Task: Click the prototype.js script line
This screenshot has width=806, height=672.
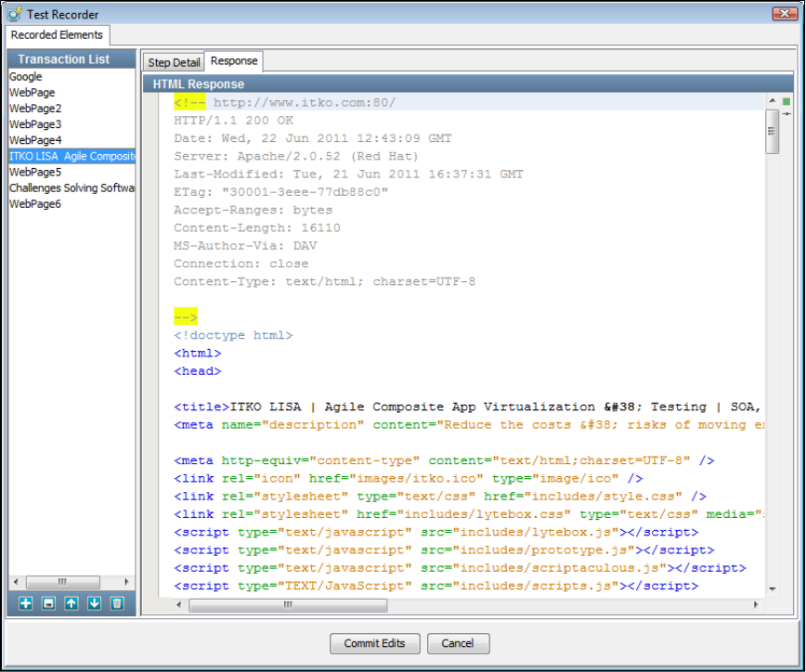Action: click(444, 550)
